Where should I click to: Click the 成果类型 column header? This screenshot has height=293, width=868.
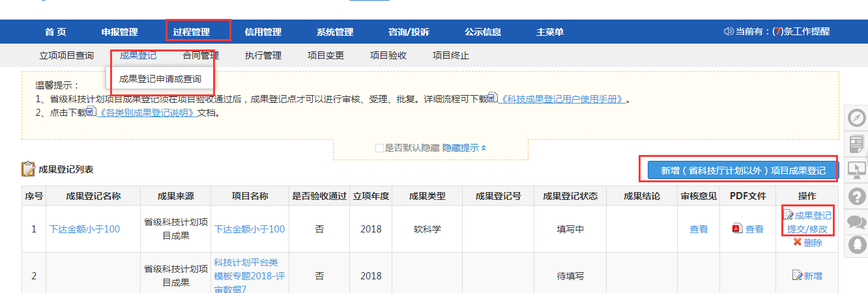point(427,196)
